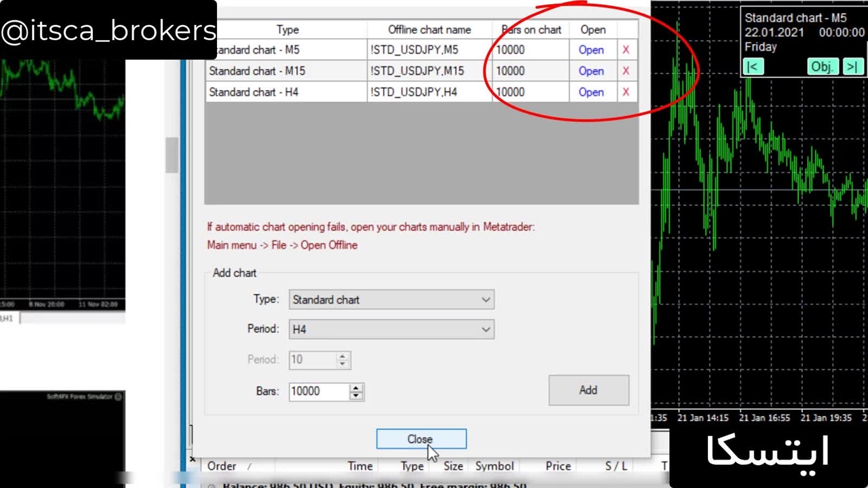
Task: Click Open for the M15 chart
Action: click(x=591, y=71)
